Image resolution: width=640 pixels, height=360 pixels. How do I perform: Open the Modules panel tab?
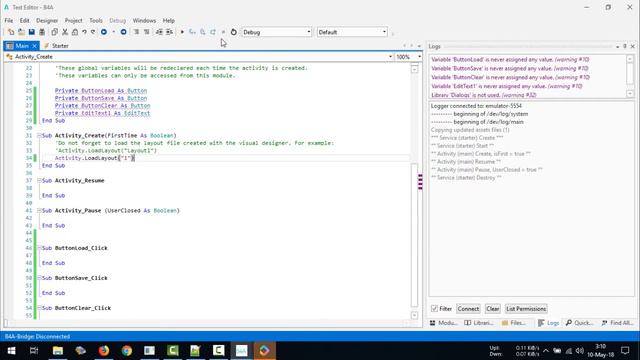tap(443, 323)
